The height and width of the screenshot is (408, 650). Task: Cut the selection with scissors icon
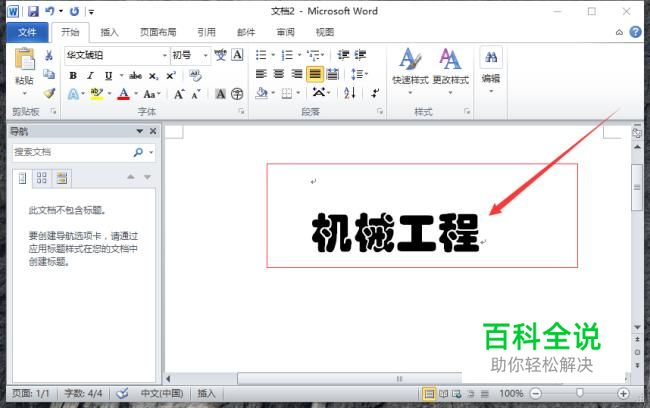[x=49, y=55]
